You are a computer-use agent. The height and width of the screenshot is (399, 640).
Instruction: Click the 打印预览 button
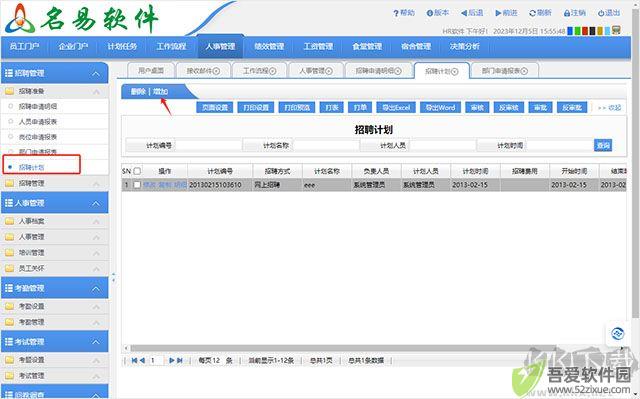click(x=297, y=107)
